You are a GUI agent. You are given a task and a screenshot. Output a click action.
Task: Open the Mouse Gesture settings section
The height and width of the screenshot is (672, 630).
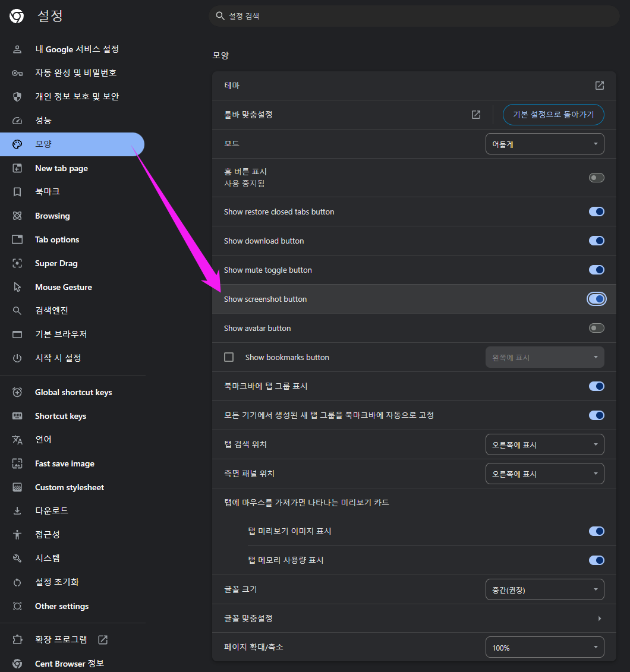(72, 287)
